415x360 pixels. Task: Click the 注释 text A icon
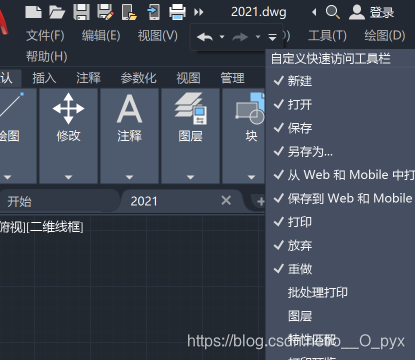pos(129,109)
